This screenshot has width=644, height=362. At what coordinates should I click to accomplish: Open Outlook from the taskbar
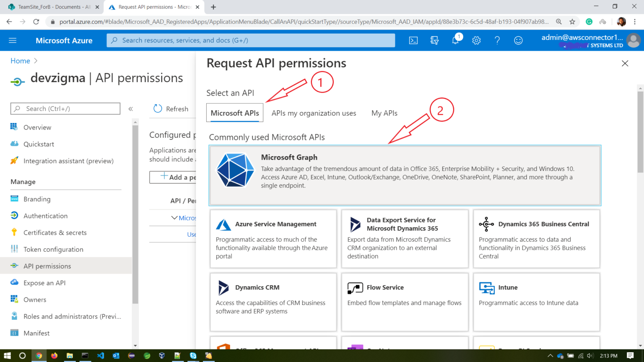click(116, 356)
